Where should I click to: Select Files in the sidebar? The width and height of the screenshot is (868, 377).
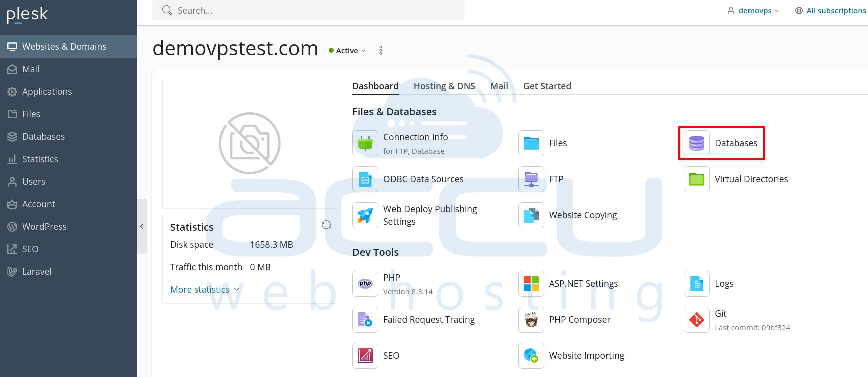point(68,114)
